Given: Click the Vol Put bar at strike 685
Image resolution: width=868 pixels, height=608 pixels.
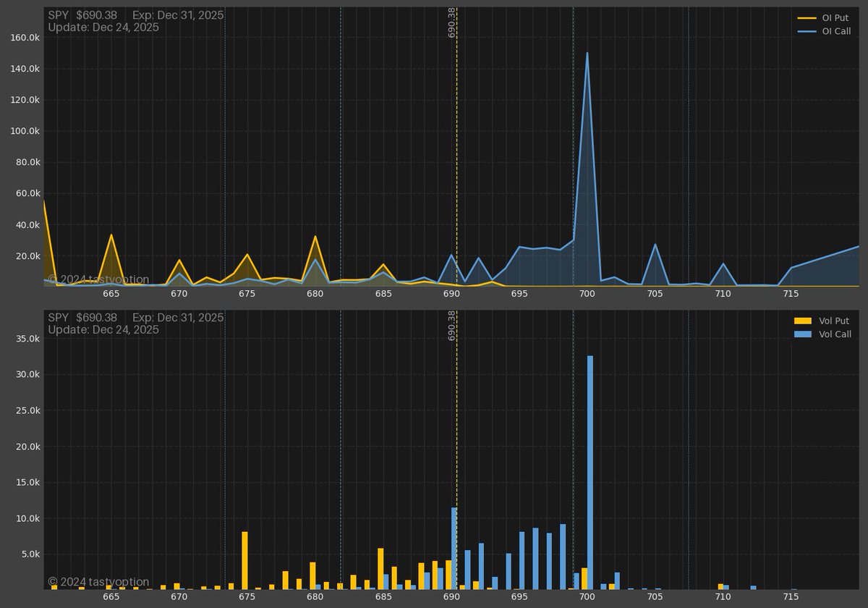Looking at the screenshot, I should click(x=380, y=569).
